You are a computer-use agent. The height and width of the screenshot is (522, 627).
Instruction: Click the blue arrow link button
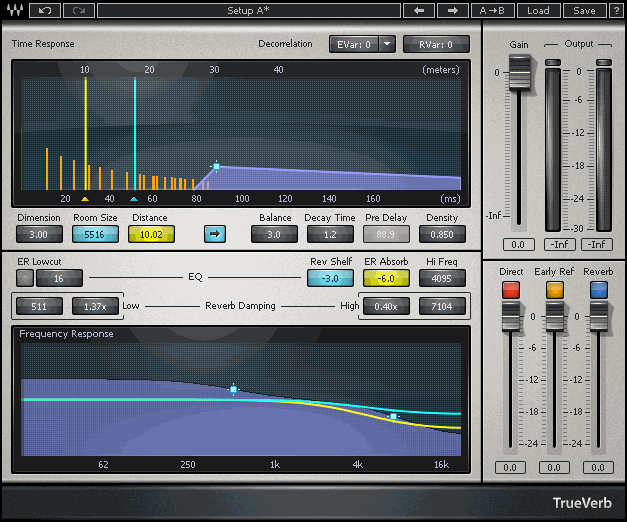216,234
